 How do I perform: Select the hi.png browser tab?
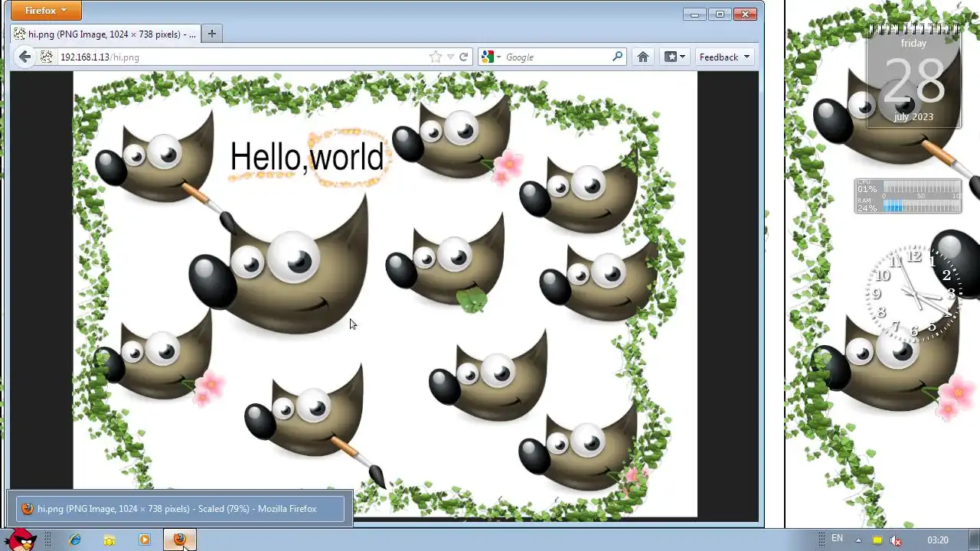tap(105, 34)
